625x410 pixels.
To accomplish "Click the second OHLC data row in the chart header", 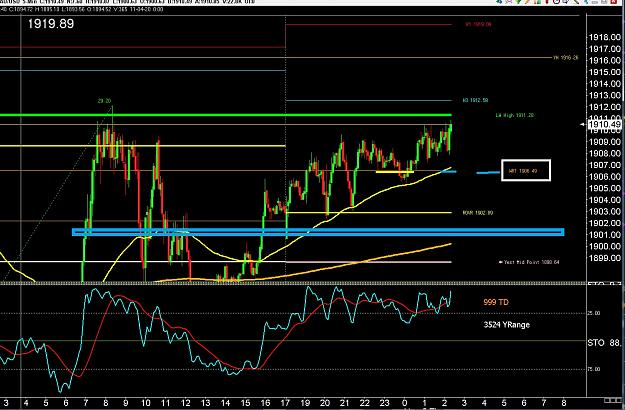I will click(x=82, y=9).
